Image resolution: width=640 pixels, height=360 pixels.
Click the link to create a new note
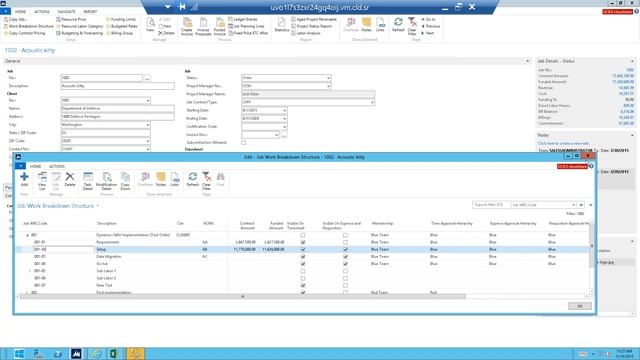click(564, 143)
